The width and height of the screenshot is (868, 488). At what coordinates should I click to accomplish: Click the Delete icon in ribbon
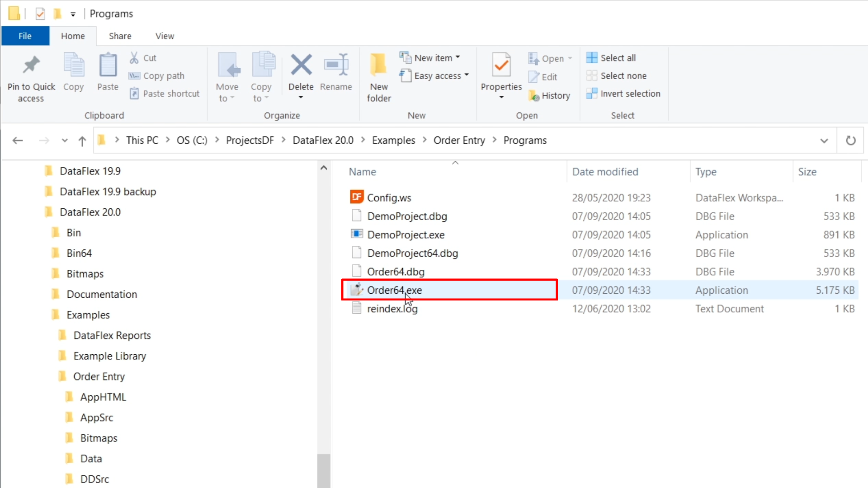pyautogui.click(x=301, y=66)
